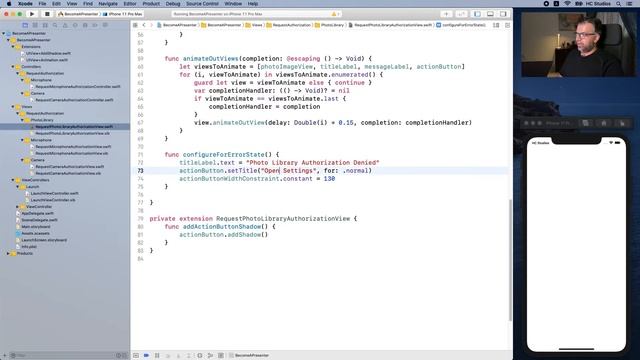The image size is (640, 360).
Task: Collapse the PhotoLibrary folder
Action: click(22, 120)
